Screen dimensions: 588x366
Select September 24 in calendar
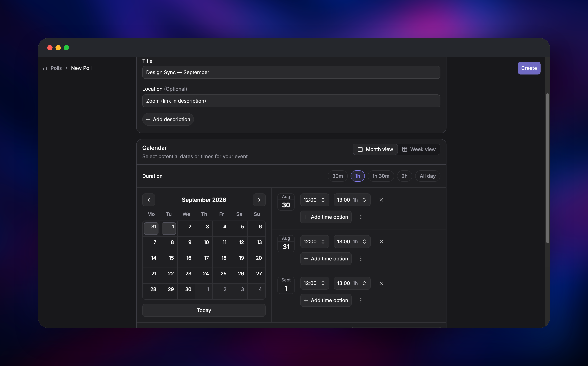pos(204,275)
